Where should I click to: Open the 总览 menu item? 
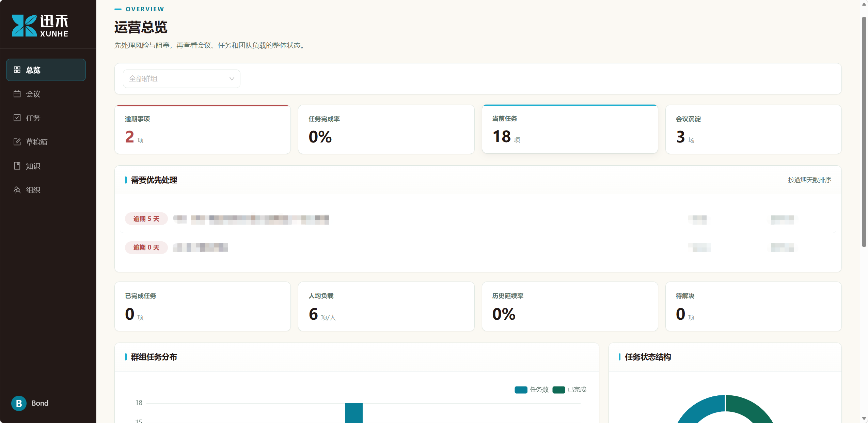pyautogui.click(x=46, y=70)
